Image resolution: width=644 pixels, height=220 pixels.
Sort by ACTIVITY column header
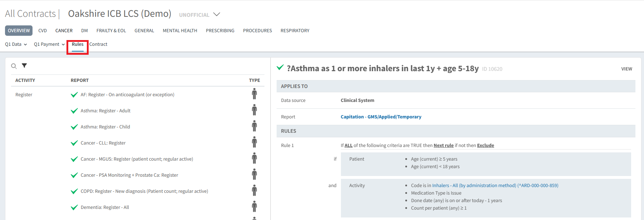pyautogui.click(x=25, y=80)
